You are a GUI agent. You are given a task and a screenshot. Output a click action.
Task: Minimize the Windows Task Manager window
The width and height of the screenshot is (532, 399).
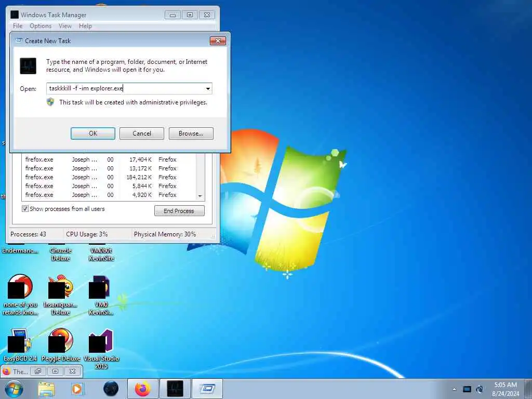point(172,15)
